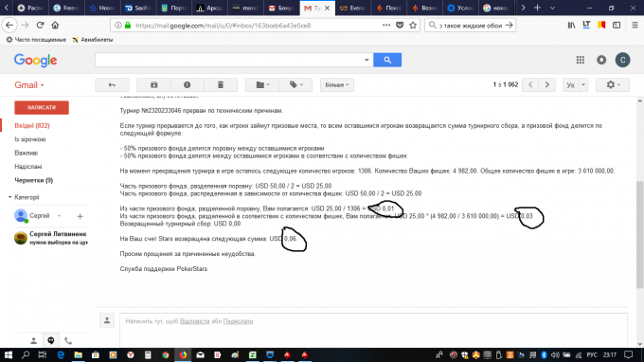
Task: Click Переслати link in reply box
Action: click(x=238, y=321)
